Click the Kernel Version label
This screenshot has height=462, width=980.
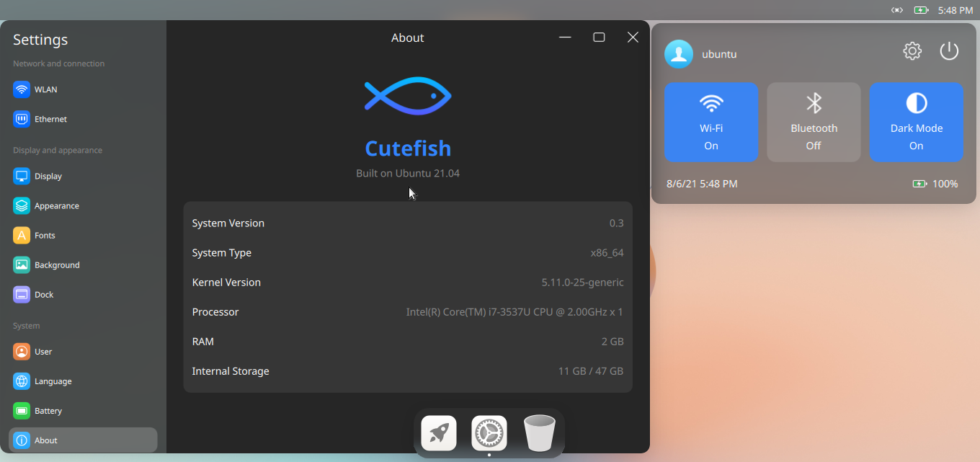226,283
